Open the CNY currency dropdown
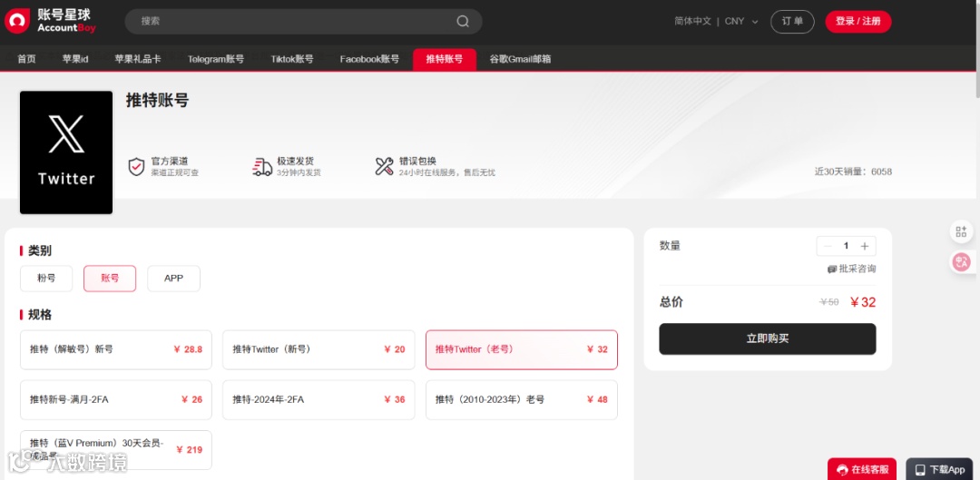Image resolution: width=980 pixels, height=480 pixels. [x=741, y=21]
